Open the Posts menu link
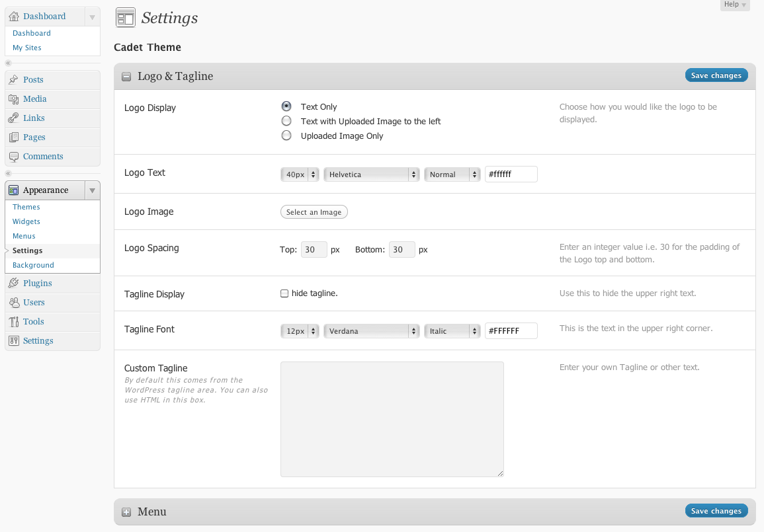The width and height of the screenshot is (764, 532). pos(33,79)
